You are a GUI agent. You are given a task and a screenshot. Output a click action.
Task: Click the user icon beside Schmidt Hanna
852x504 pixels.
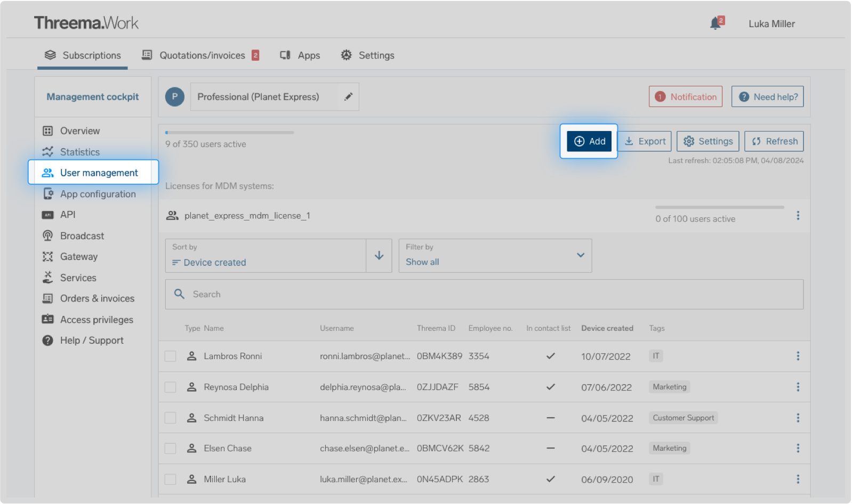192,418
